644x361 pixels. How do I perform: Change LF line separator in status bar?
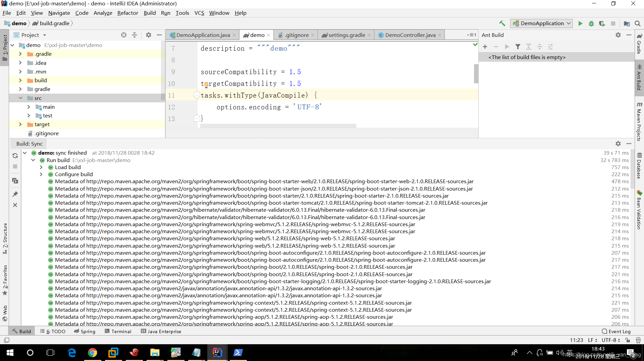(593, 340)
